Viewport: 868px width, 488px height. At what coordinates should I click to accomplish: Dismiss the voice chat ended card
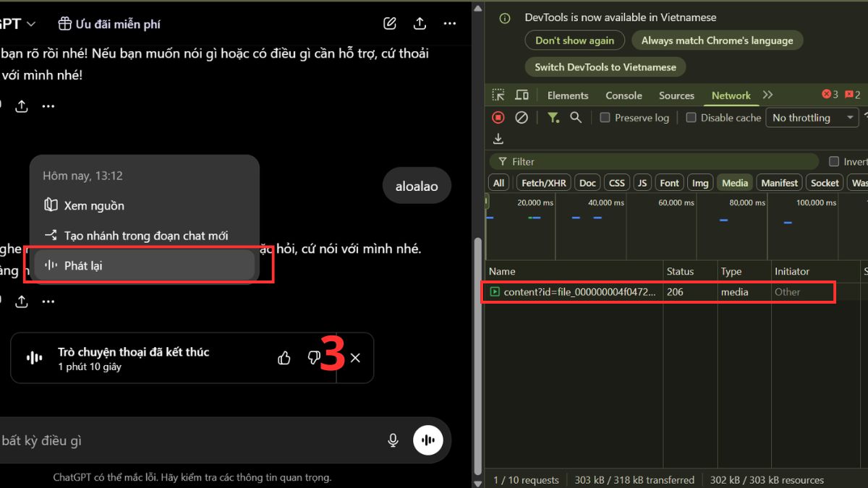tap(355, 357)
